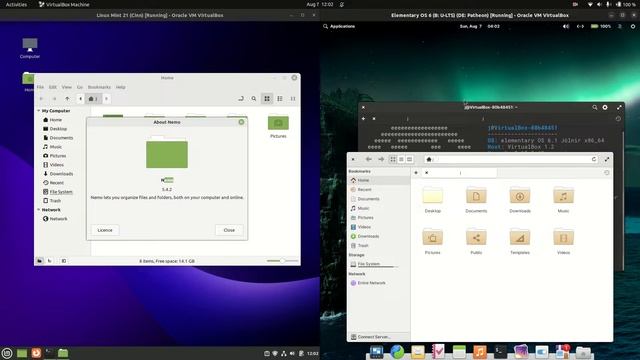The width and height of the screenshot is (640, 360).
Task: Toggle location entry in Nemo toolbar
Action: (241, 98)
